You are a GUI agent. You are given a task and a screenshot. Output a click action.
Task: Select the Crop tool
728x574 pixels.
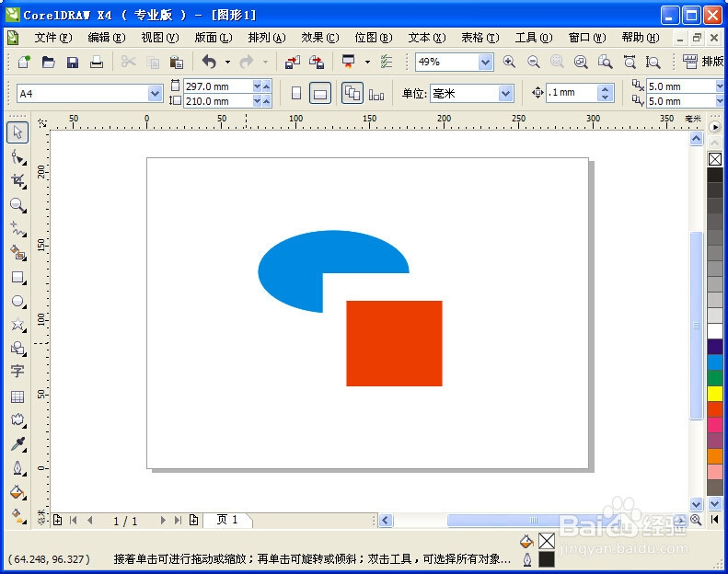17,180
